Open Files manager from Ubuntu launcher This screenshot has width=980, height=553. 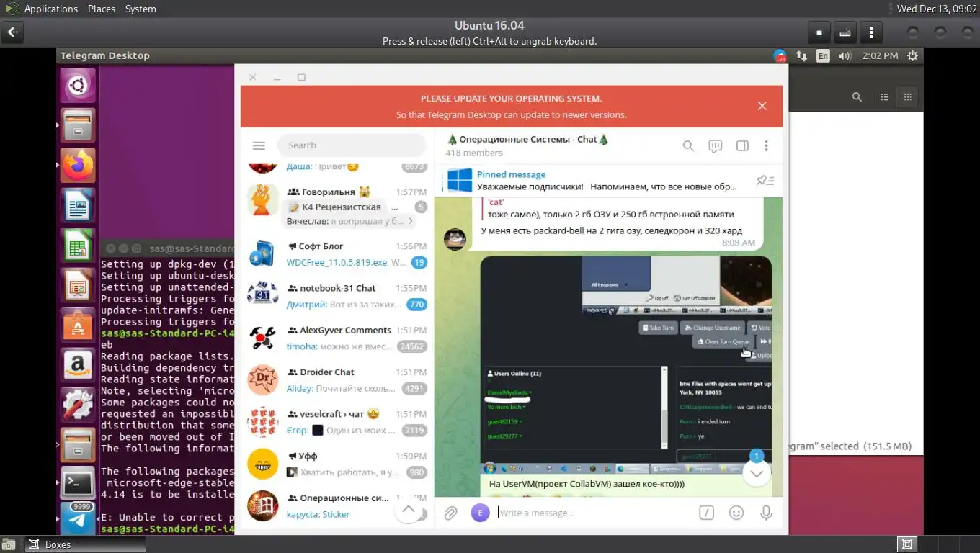pos(78,126)
